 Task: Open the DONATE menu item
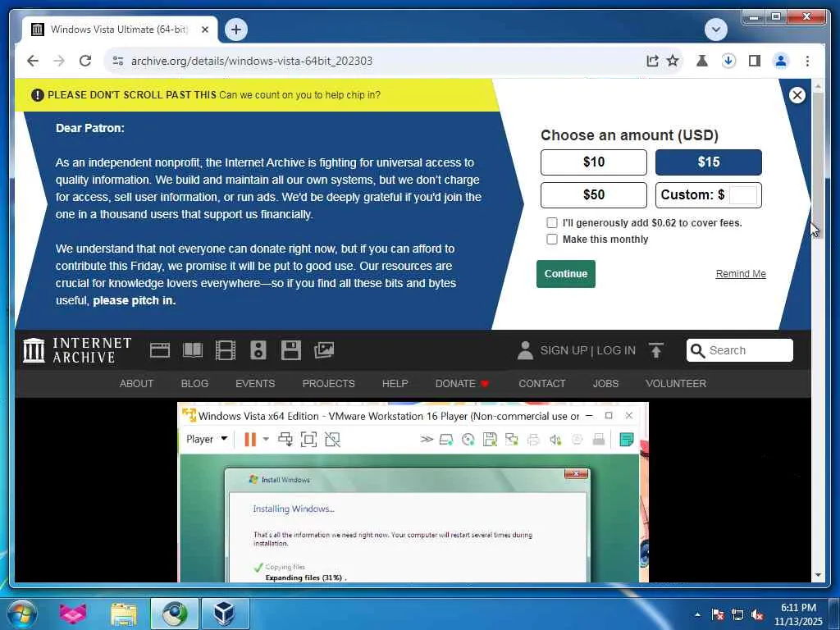click(x=462, y=384)
